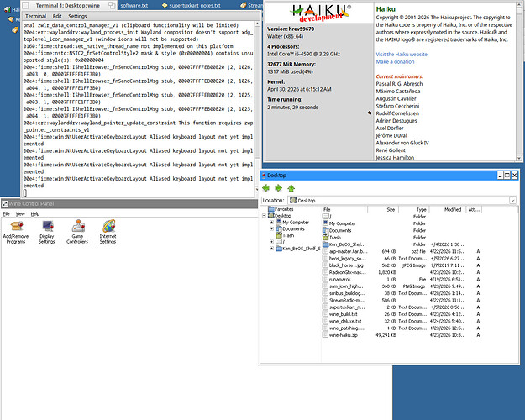Open Internet Settings applet

click(108, 232)
